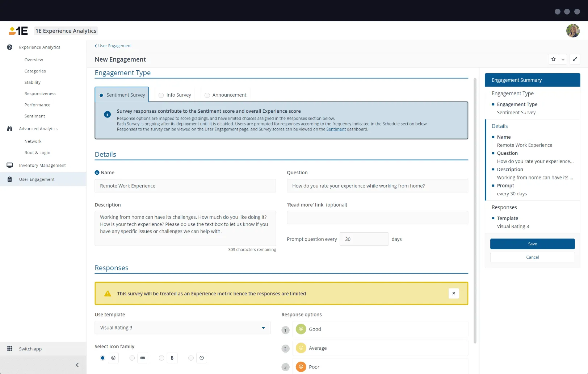Click the Switch app grid icon
Image resolution: width=588 pixels, height=374 pixels.
pyautogui.click(x=9, y=349)
